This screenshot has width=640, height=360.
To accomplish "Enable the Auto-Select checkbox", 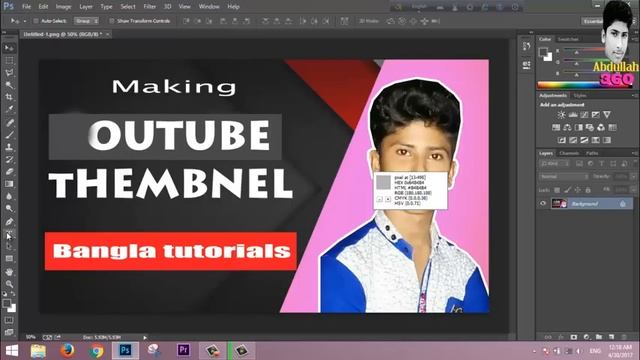I will pyautogui.click(x=36, y=21).
